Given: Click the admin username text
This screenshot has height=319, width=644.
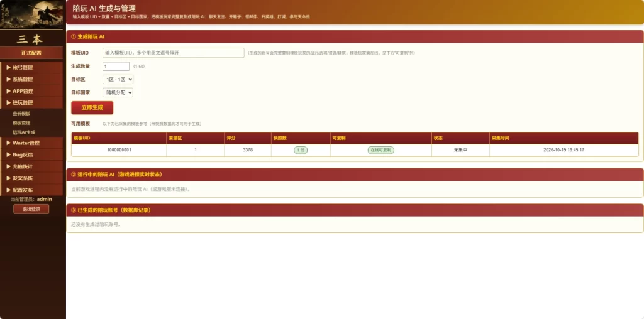Looking at the screenshot, I should [45, 199].
